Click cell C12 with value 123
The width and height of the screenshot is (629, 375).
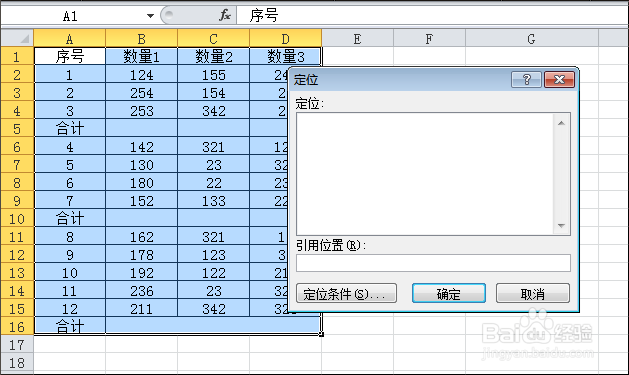[213, 255]
